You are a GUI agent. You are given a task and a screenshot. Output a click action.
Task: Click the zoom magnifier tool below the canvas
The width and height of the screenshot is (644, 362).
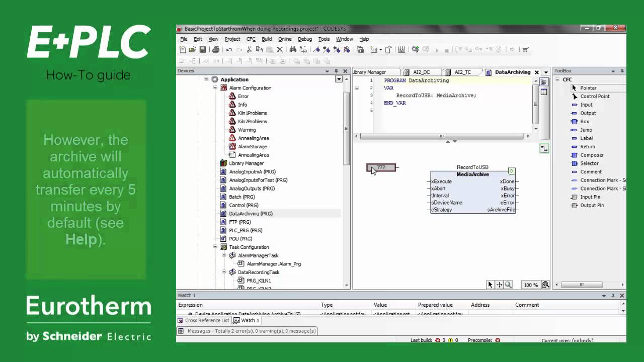point(508,285)
